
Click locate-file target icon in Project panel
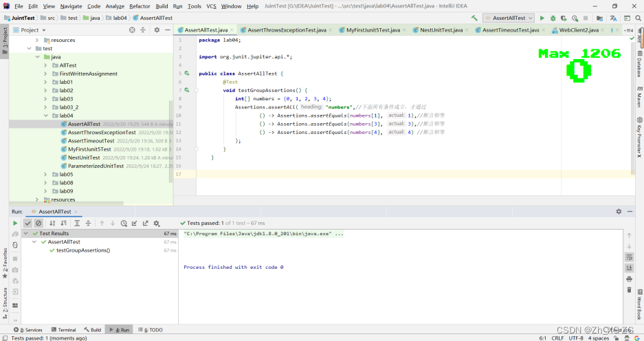coord(132,30)
